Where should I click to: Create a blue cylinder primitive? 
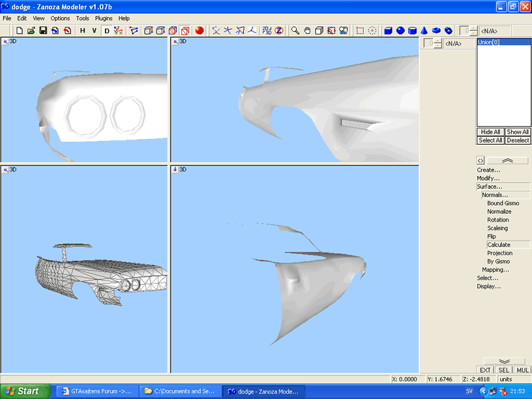point(412,31)
